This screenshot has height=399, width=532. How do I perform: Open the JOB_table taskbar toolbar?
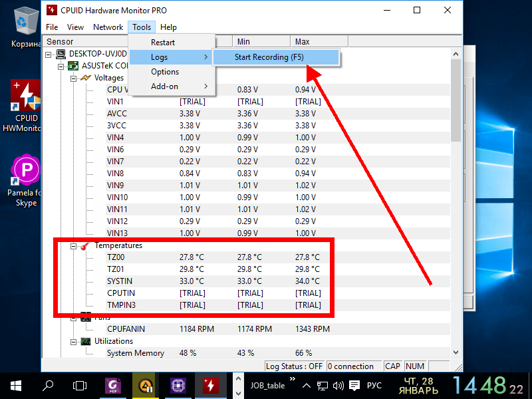tap(267, 386)
